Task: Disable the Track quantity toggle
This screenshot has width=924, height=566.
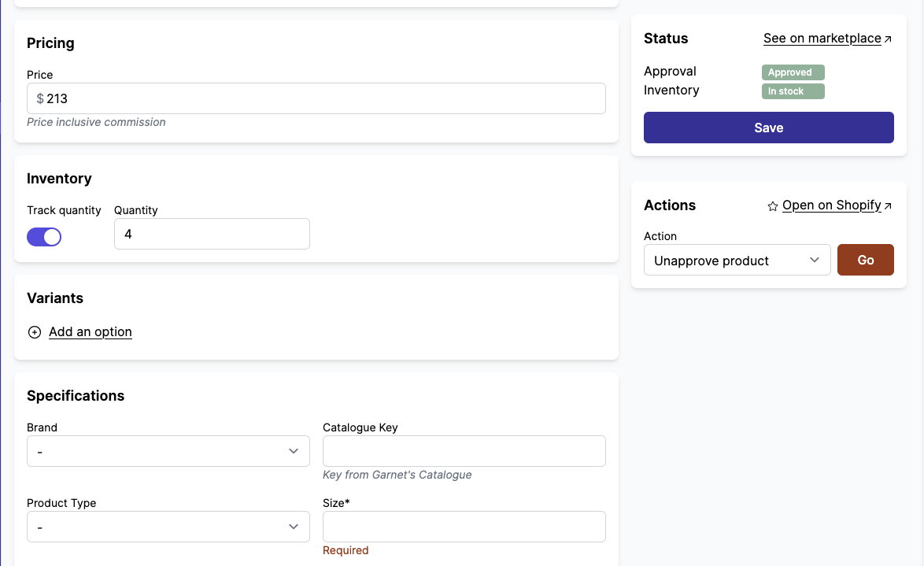Action: coord(44,237)
